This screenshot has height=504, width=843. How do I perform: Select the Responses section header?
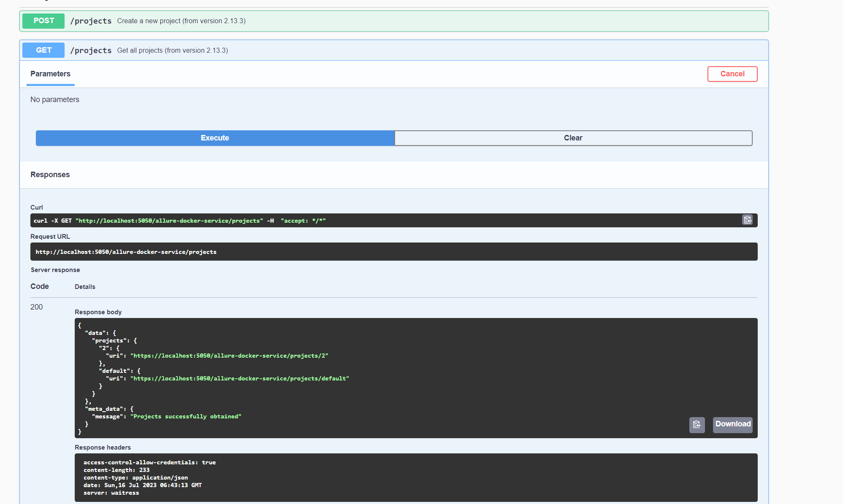click(x=50, y=174)
